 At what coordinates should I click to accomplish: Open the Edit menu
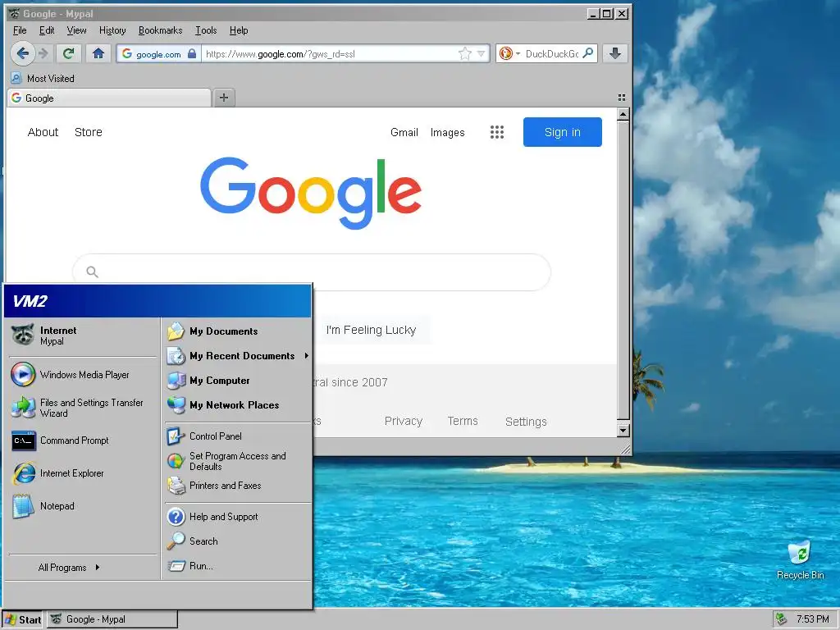(x=47, y=30)
